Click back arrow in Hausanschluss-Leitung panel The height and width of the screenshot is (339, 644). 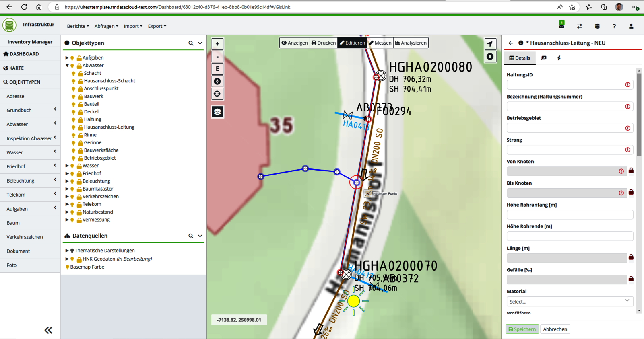pyautogui.click(x=511, y=43)
